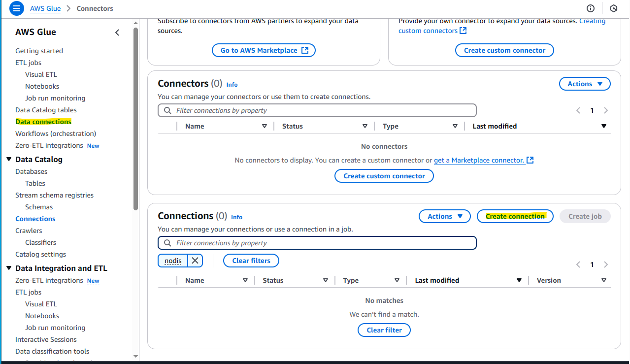Viewport: 630px width, 364px height.
Task: Collapse the AWS Glue side panel
Action: click(117, 33)
